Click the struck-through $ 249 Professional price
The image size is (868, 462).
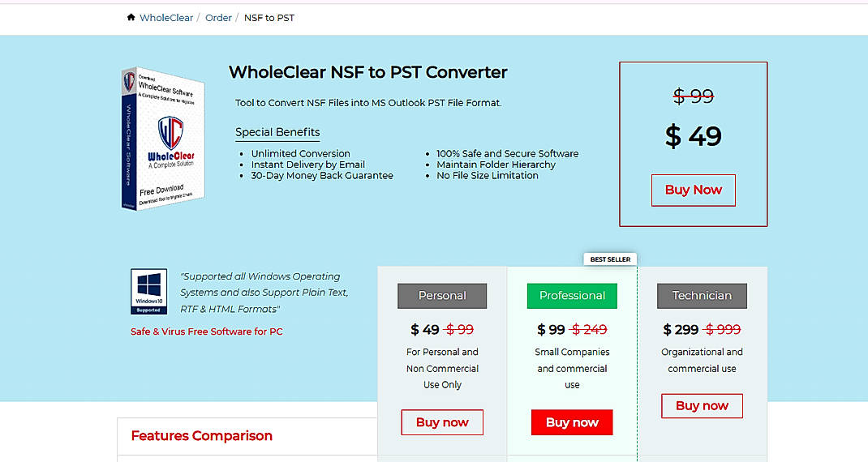click(x=588, y=330)
